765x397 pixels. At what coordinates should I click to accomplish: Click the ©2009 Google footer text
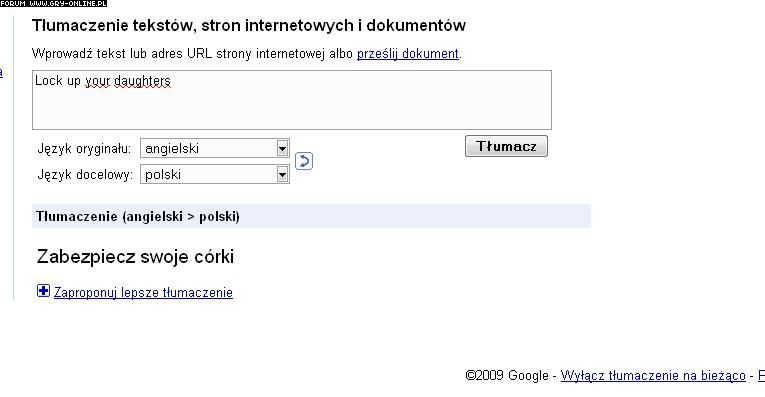click(507, 376)
